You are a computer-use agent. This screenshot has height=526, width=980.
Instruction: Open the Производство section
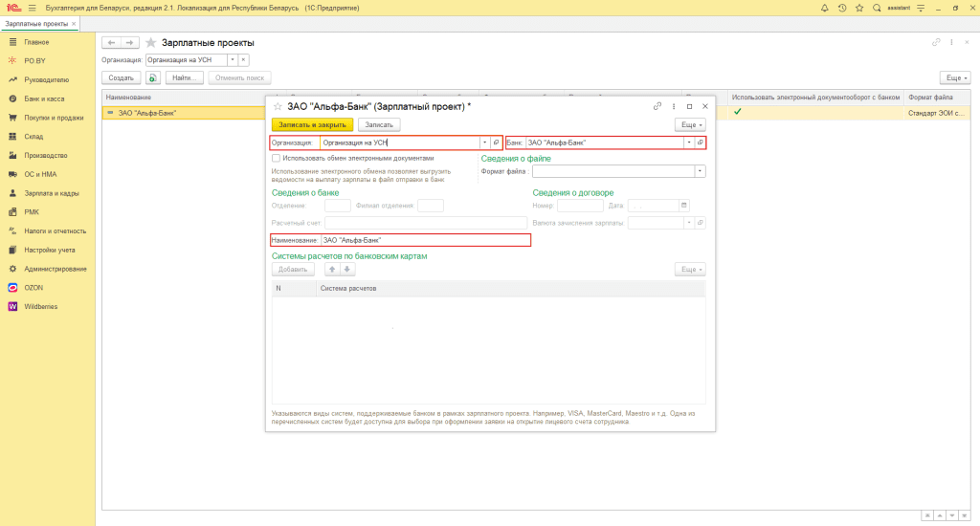46,156
